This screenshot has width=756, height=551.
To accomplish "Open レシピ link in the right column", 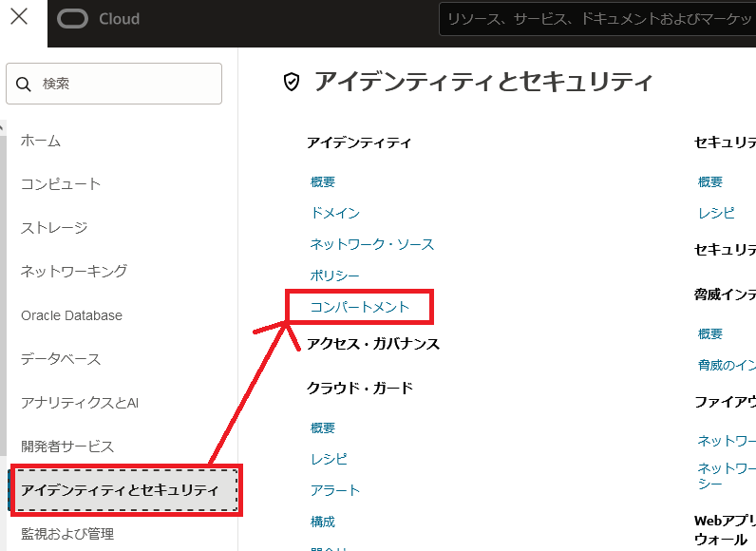I will pos(716,213).
